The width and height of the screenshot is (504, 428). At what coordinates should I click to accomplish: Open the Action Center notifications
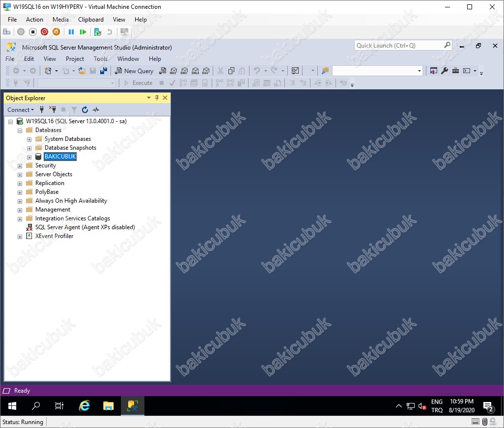click(489, 406)
